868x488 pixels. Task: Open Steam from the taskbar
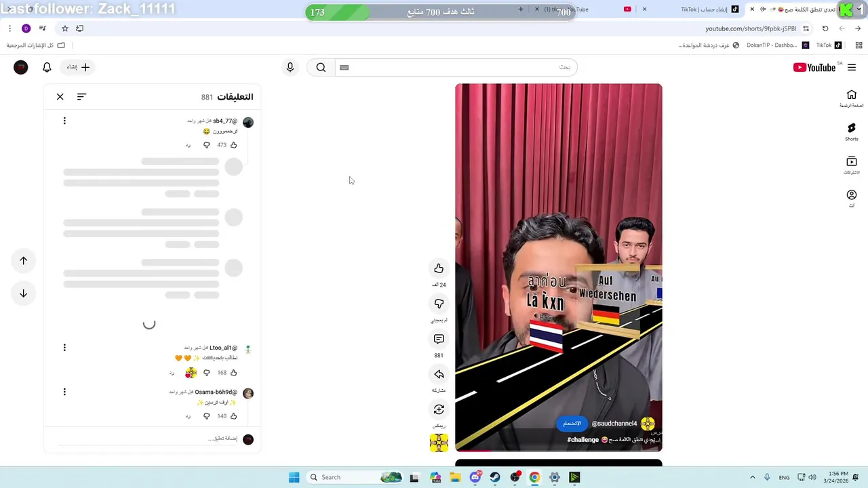(495, 477)
